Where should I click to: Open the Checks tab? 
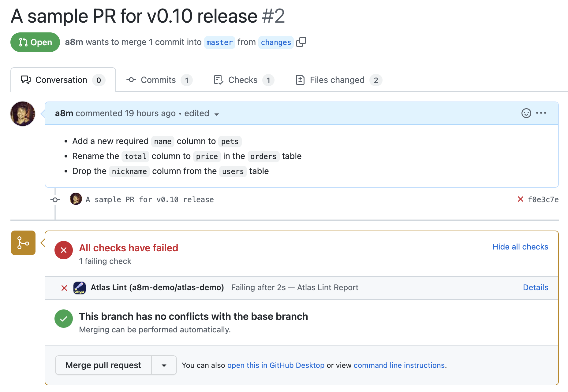coord(243,80)
